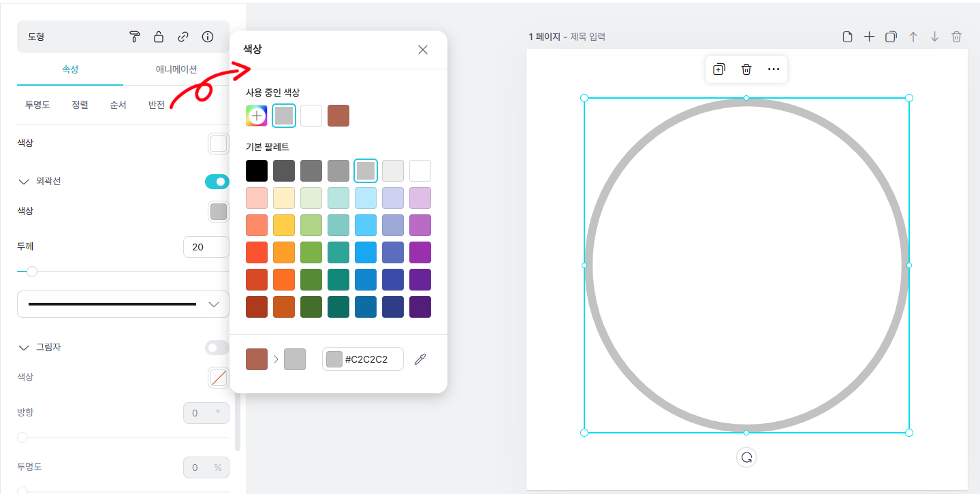
Task: Click the shadow 투명도 percent field
Action: pyautogui.click(x=206, y=467)
